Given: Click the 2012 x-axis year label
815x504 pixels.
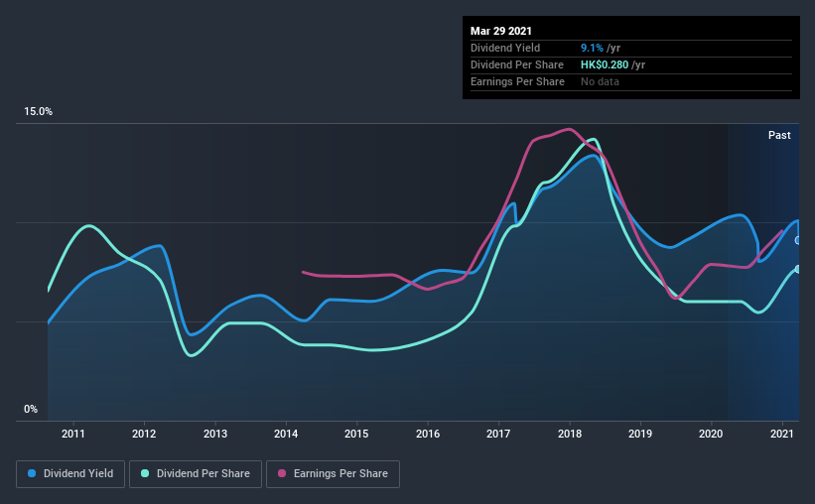Looking at the screenshot, I should tap(144, 434).
